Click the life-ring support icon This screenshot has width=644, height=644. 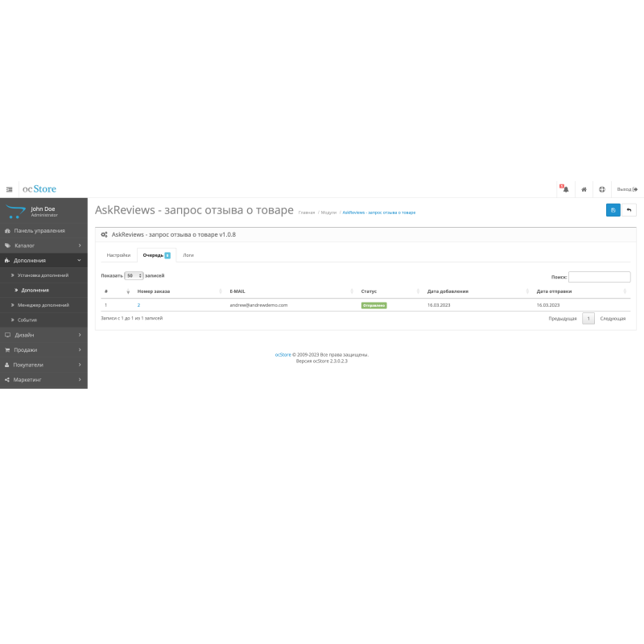tap(601, 189)
